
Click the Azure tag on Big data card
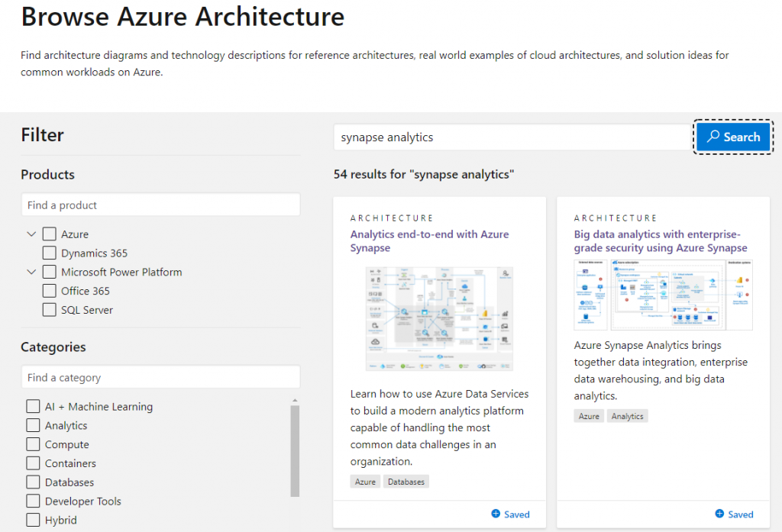(589, 416)
